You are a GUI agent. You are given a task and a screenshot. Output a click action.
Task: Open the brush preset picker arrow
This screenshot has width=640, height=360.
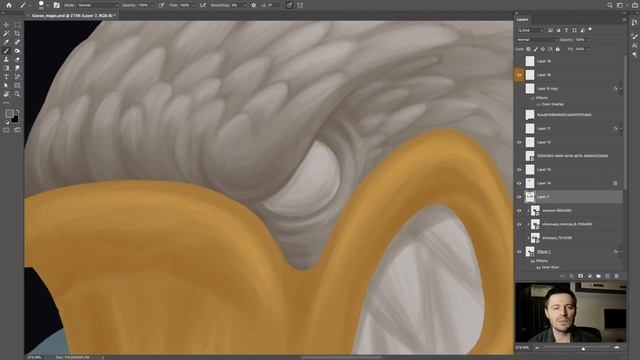(x=48, y=6)
